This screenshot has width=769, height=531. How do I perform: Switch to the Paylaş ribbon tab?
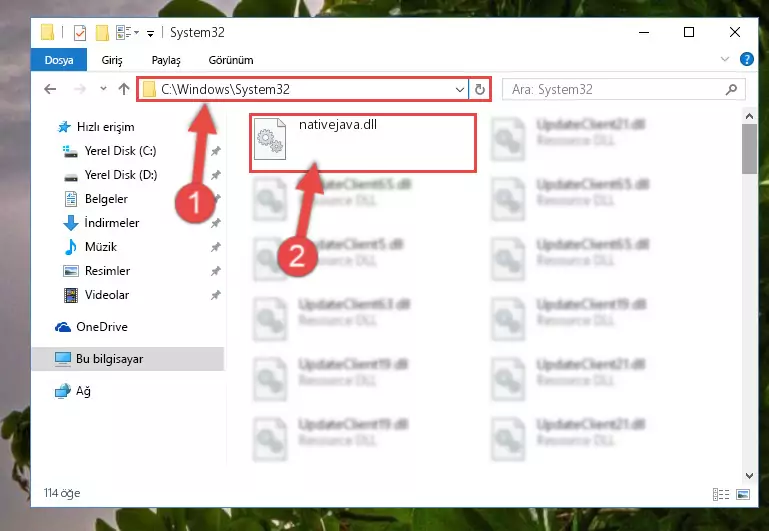coord(166,60)
